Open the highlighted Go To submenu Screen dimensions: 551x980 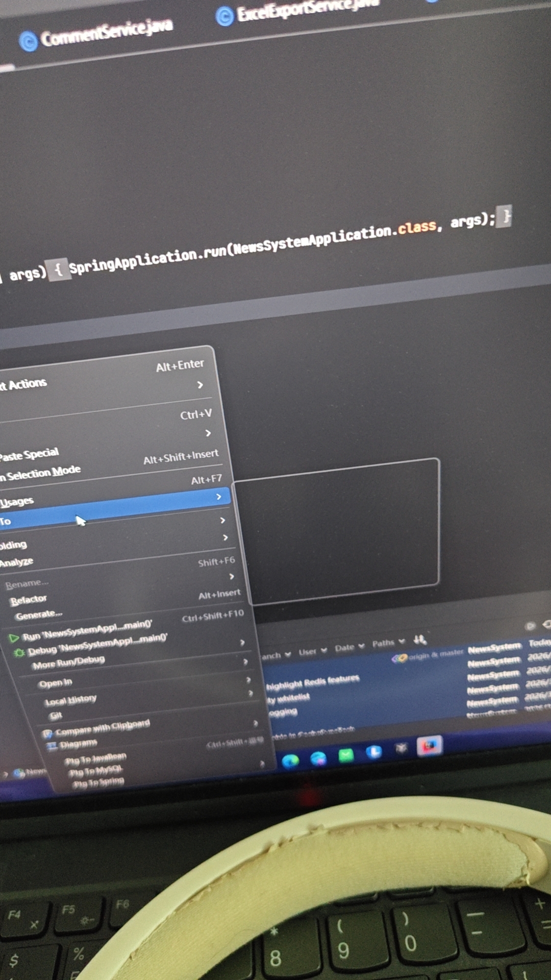click(115, 509)
